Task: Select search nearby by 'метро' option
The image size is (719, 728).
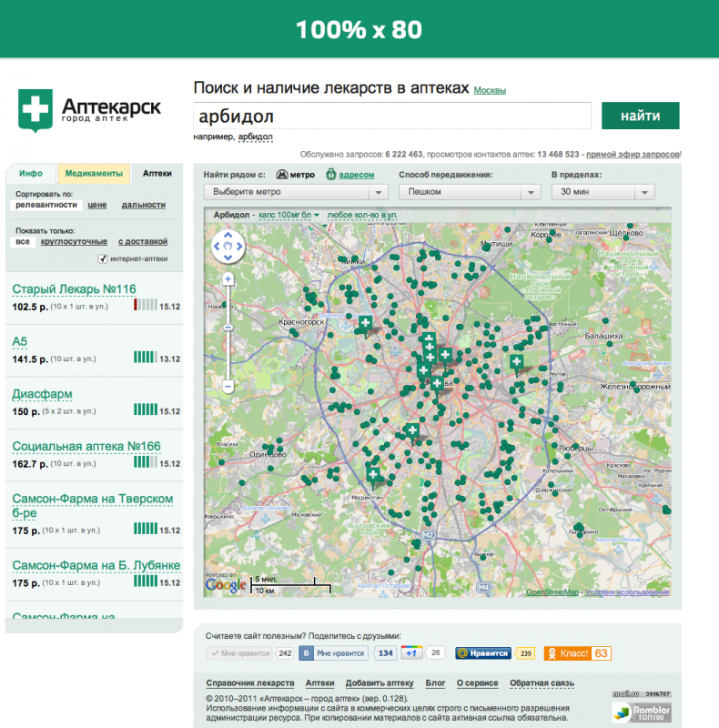Action: pos(295,174)
